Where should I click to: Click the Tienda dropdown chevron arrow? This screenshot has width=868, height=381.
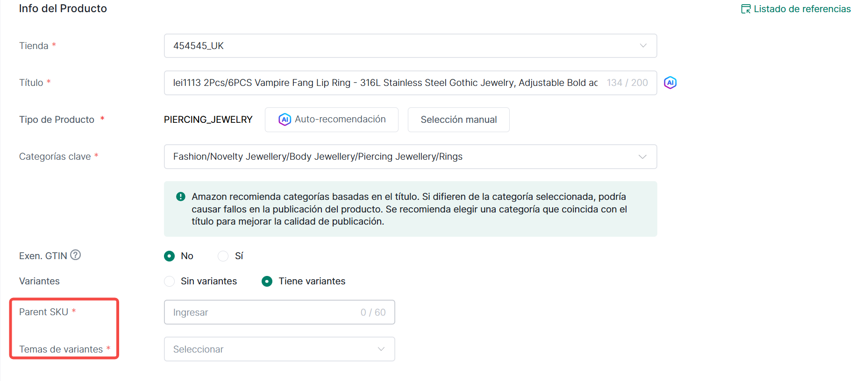point(643,46)
